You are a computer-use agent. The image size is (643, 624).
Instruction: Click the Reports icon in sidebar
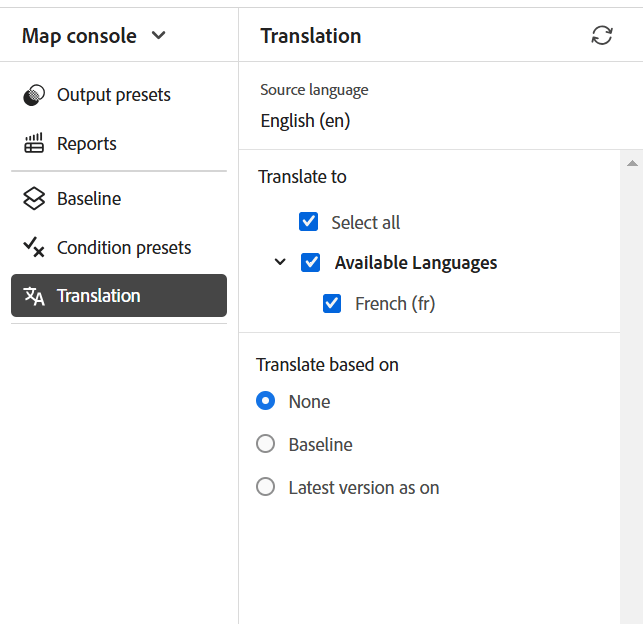tap(34, 144)
